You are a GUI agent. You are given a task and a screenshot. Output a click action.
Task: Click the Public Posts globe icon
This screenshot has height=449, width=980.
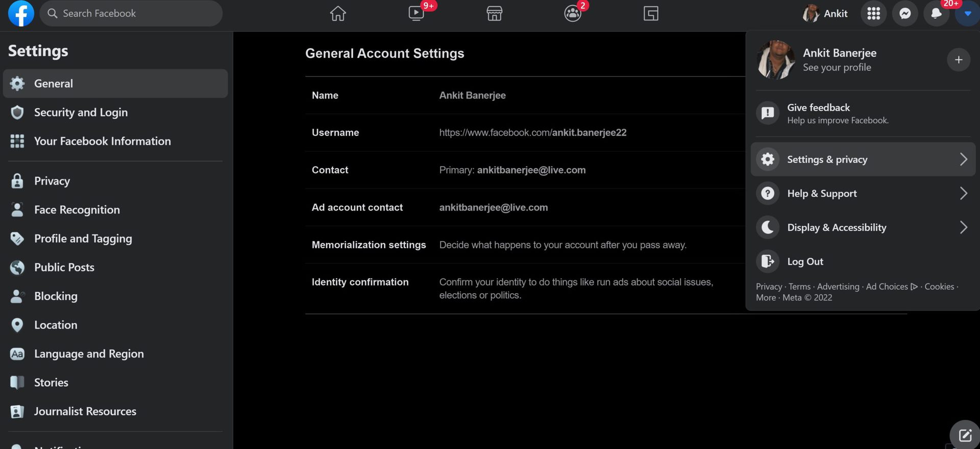[17, 267]
